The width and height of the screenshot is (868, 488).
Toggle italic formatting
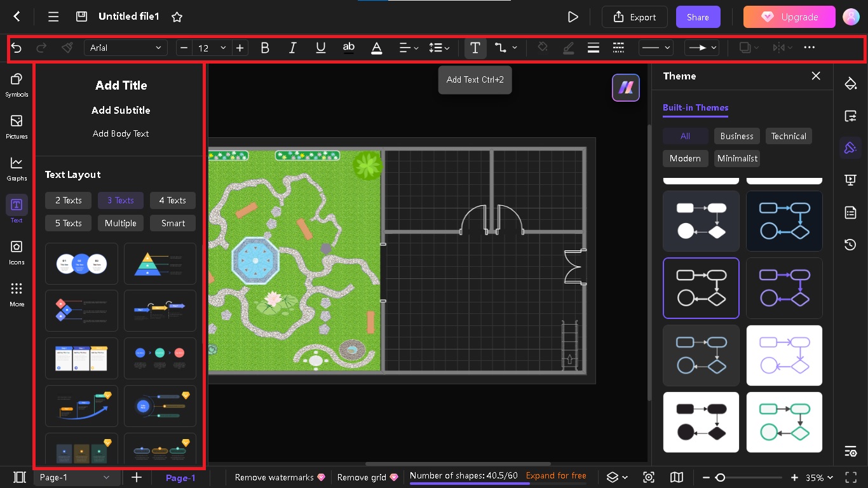point(293,48)
